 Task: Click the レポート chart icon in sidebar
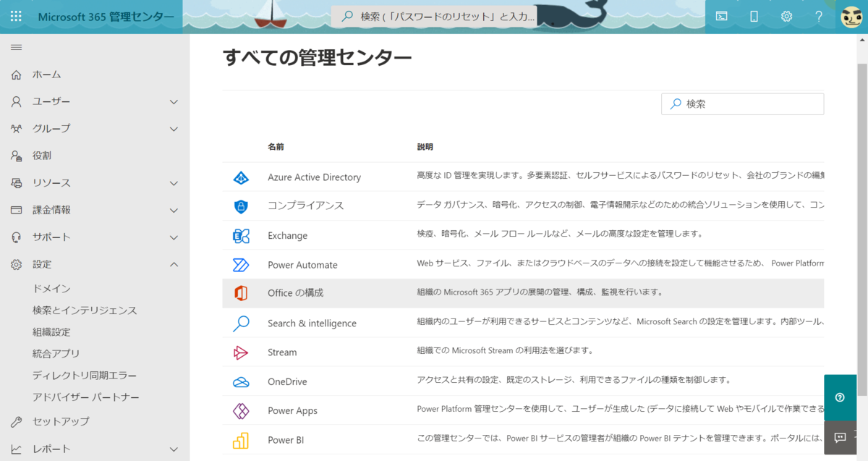(17, 449)
